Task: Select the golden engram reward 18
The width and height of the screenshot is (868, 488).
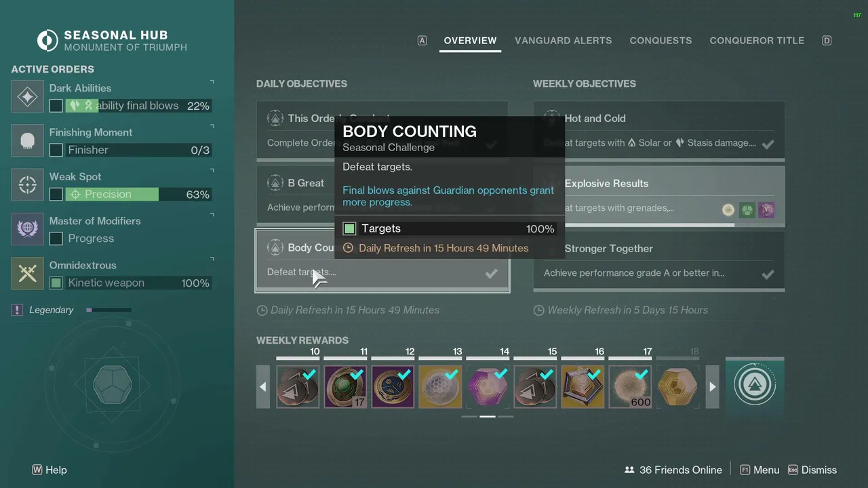Action: pos(677,386)
